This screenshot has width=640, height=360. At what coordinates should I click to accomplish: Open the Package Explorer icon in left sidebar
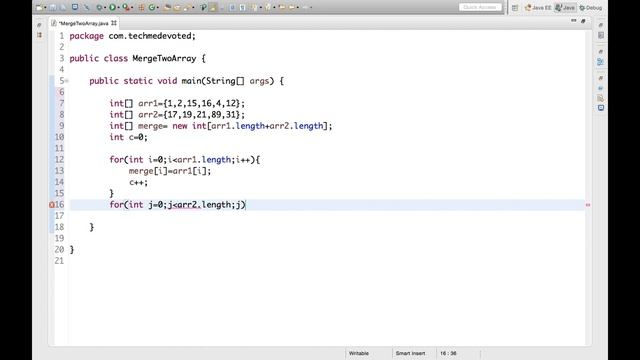click(40, 35)
